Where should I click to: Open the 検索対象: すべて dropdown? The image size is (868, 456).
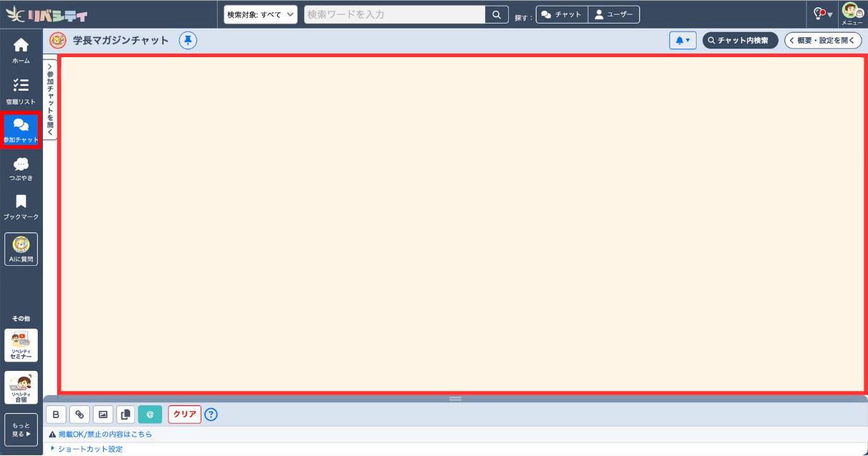[260, 14]
